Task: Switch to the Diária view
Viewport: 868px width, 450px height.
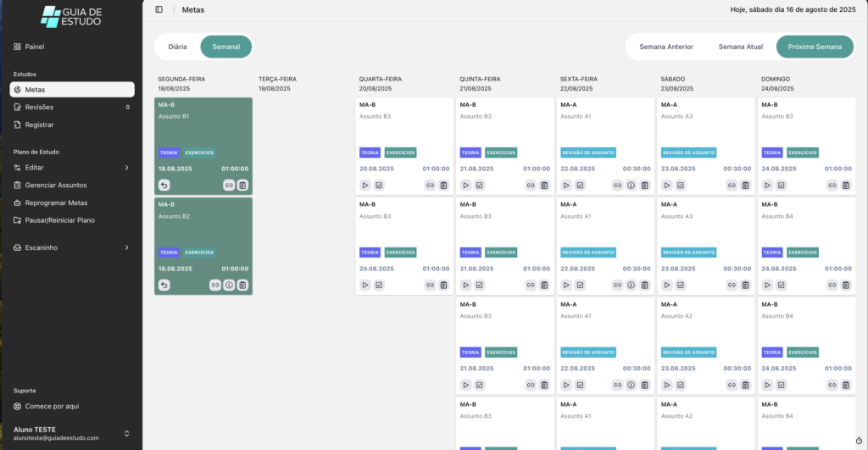Action: click(178, 47)
